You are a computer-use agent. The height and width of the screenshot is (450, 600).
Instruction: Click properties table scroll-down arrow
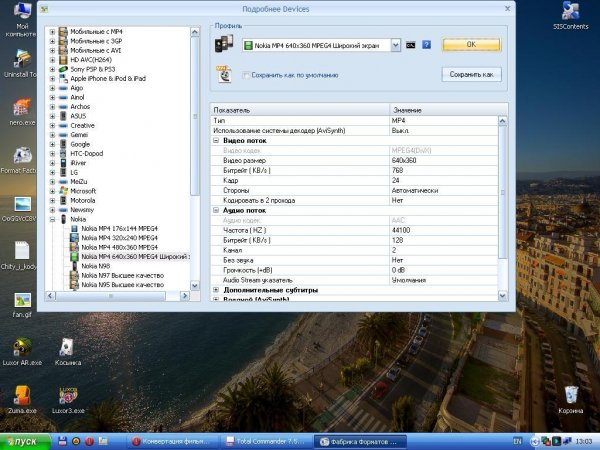(503, 295)
